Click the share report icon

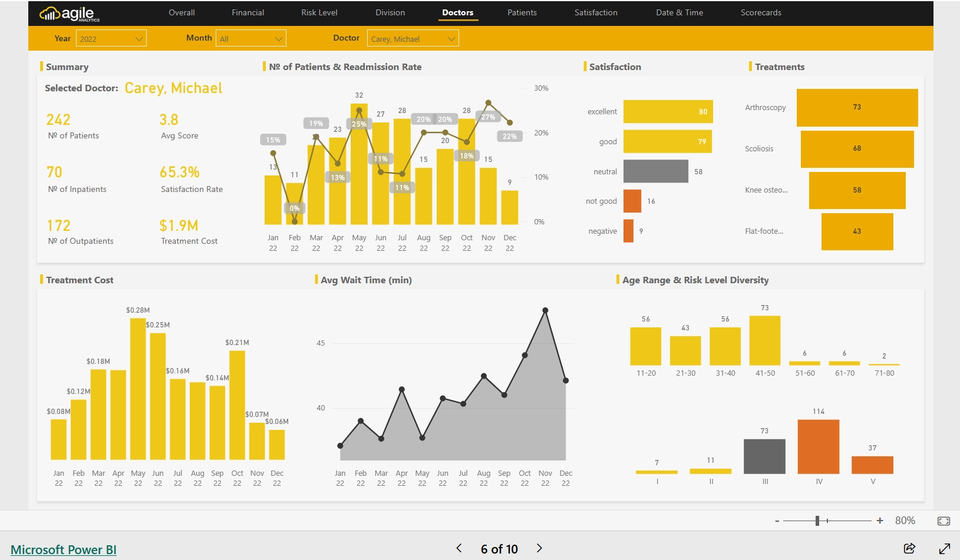(x=910, y=548)
